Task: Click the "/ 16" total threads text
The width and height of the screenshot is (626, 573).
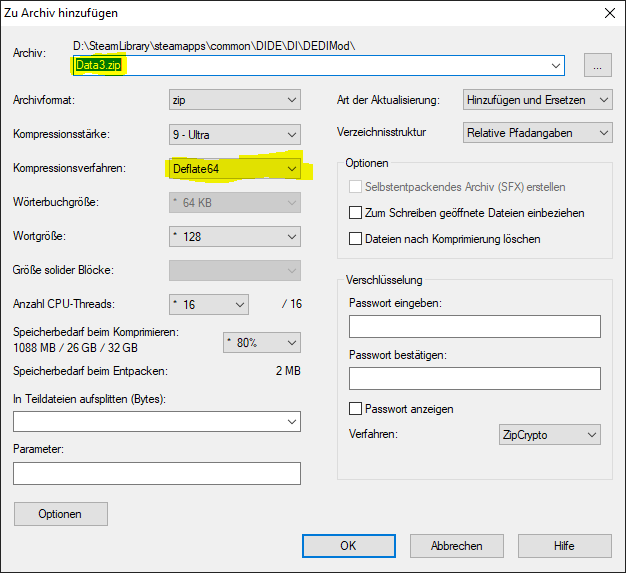Action: coord(292,304)
